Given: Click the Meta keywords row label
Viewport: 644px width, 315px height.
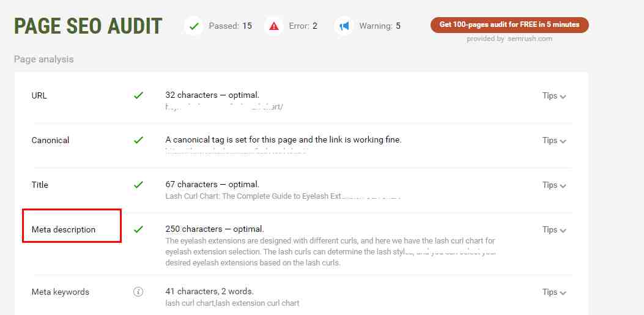Looking at the screenshot, I should click(61, 292).
